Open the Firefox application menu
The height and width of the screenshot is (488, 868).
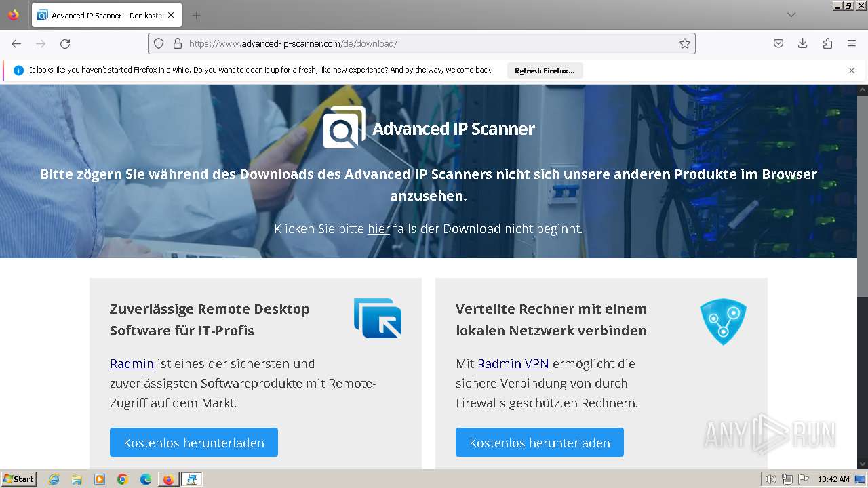852,43
